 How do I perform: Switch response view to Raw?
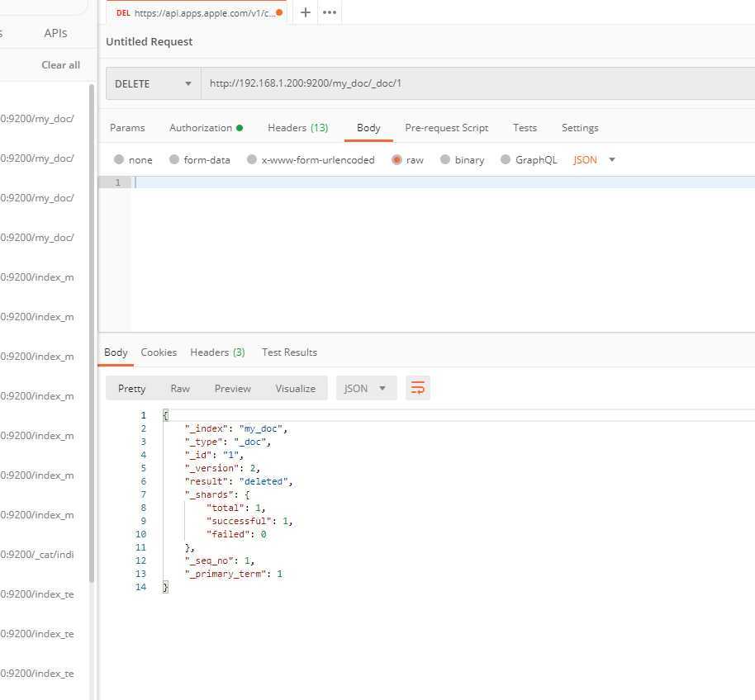point(180,389)
